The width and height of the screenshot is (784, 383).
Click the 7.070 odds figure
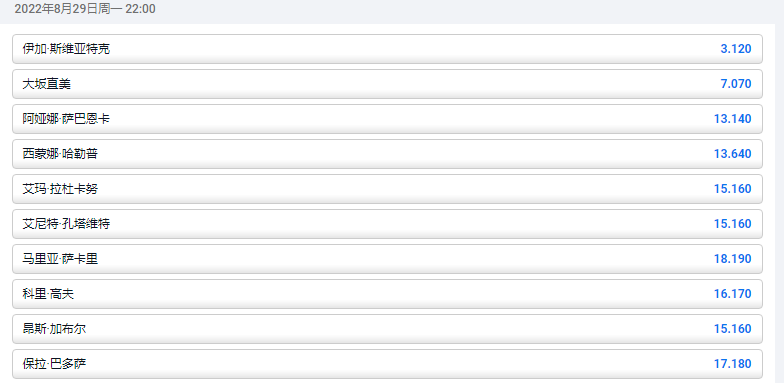[x=736, y=84]
